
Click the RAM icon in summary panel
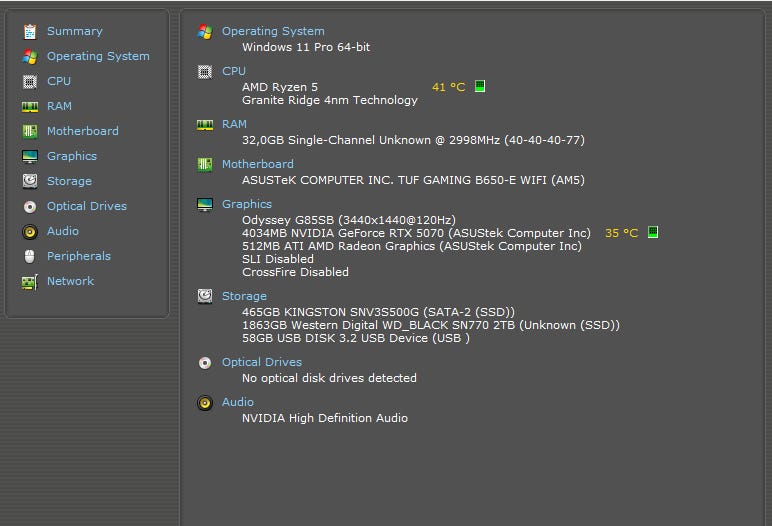point(205,125)
